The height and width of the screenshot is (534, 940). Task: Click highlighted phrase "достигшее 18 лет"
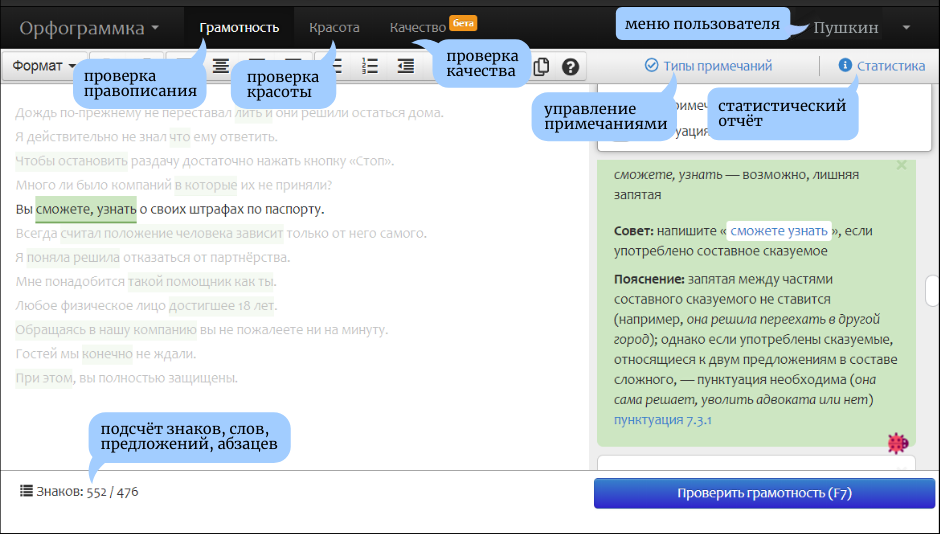[222, 306]
